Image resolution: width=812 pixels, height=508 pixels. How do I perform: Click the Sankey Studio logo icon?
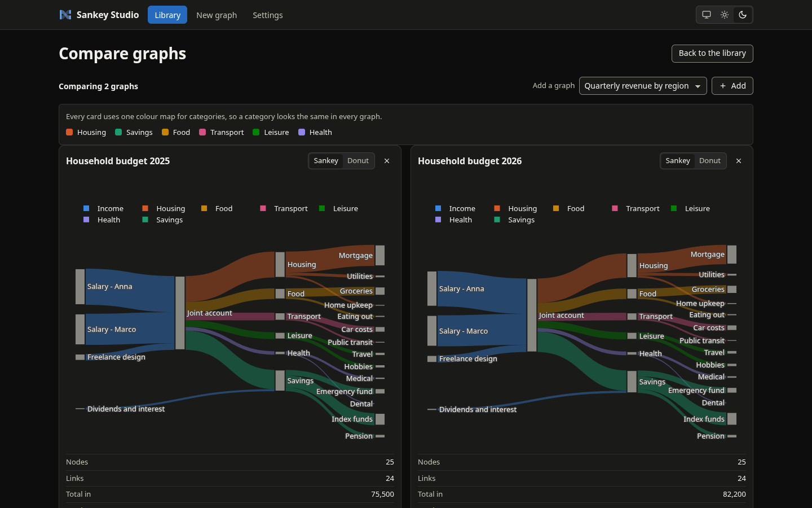(x=65, y=15)
